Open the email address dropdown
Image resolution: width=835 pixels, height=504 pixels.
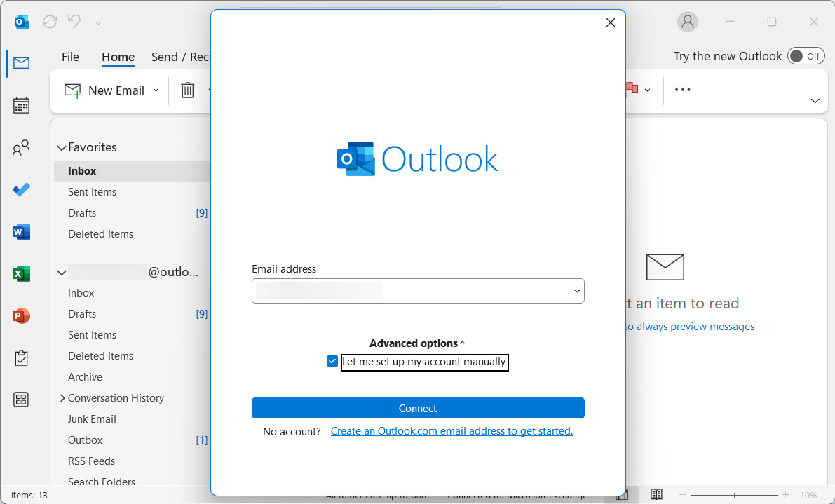576,291
